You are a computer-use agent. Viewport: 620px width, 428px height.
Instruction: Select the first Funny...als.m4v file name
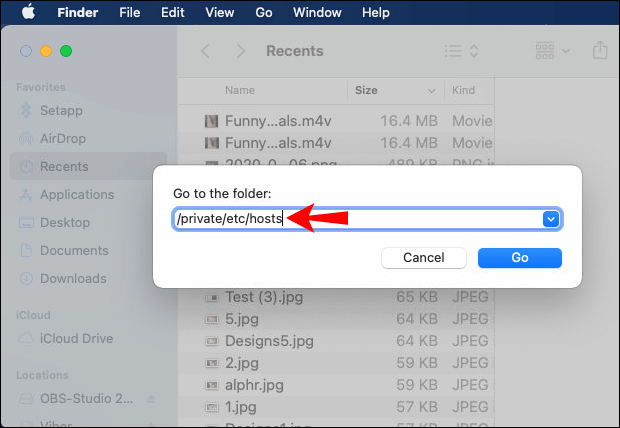pyautogui.click(x=278, y=121)
